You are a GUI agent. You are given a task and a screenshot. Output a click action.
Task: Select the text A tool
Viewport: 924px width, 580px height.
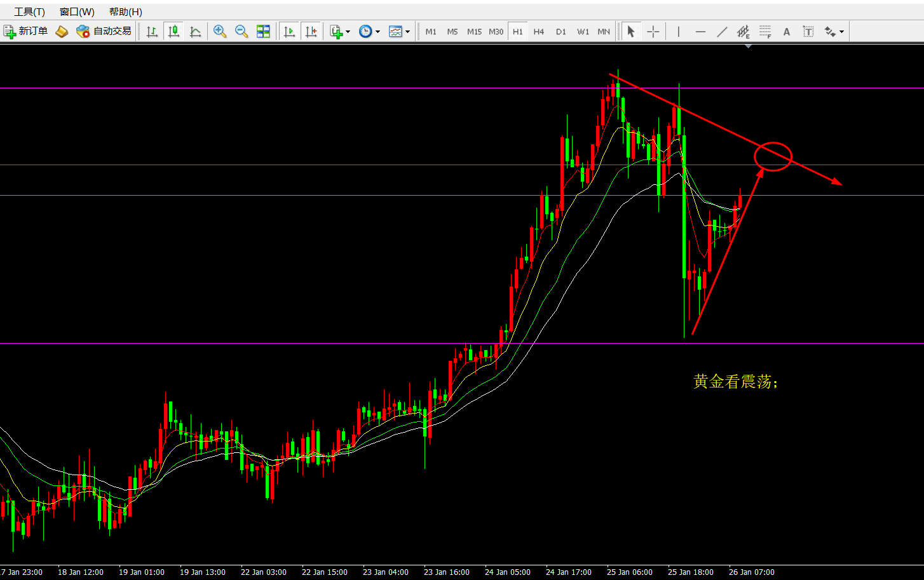pyautogui.click(x=787, y=31)
